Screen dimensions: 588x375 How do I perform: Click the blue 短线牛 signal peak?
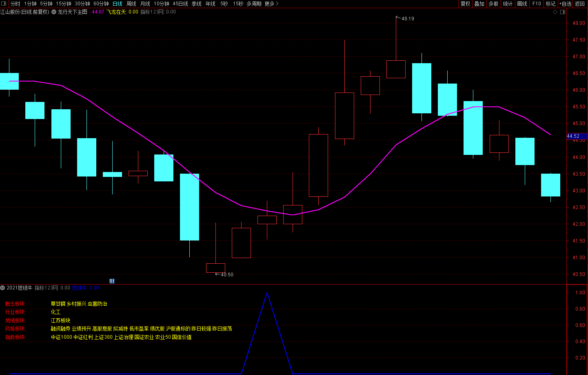point(267,293)
